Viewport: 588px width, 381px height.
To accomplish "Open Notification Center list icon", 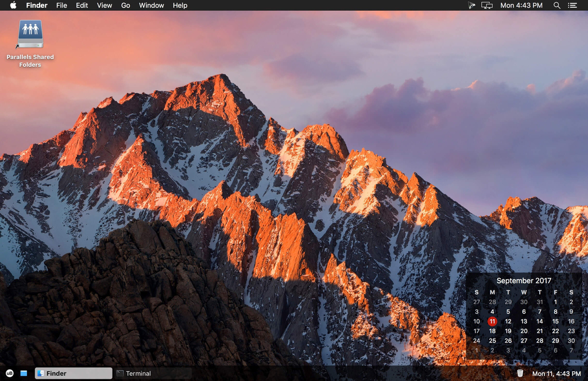I will pyautogui.click(x=572, y=5).
